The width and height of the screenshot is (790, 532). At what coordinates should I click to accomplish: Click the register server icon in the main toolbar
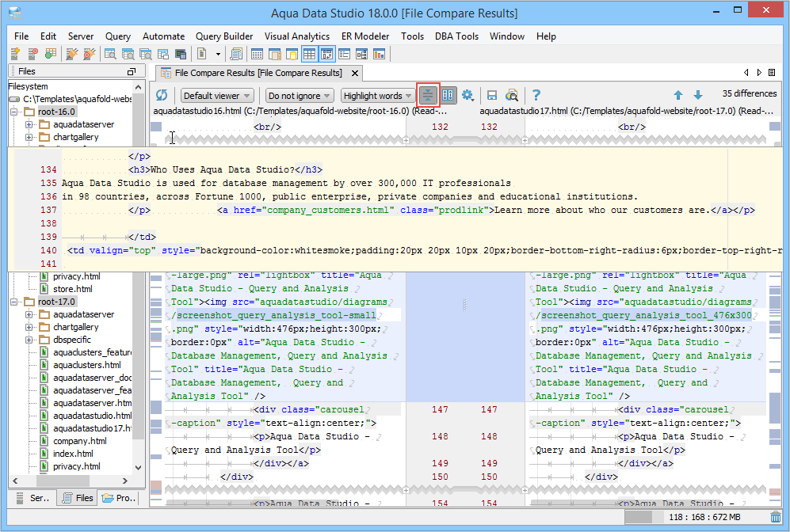pos(16,54)
